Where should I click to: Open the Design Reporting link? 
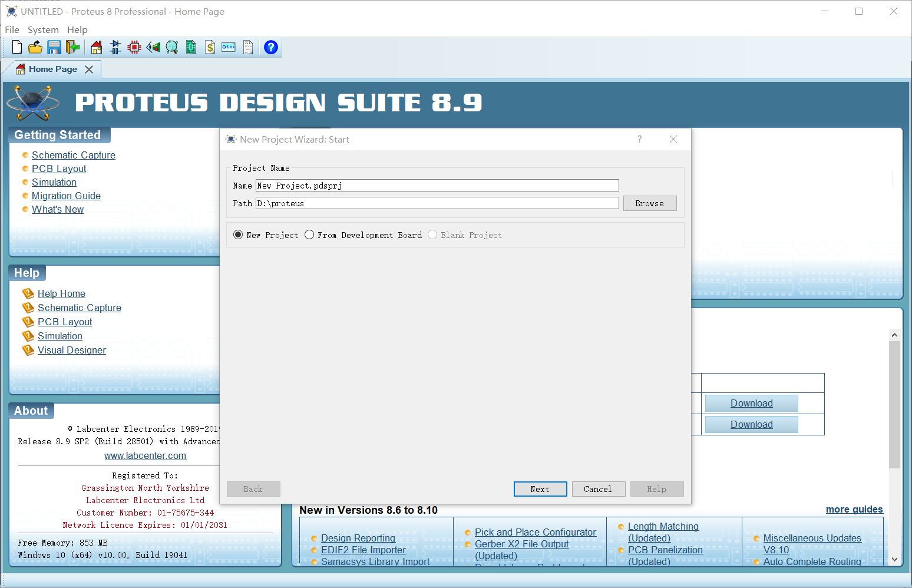[x=358, y=538]
